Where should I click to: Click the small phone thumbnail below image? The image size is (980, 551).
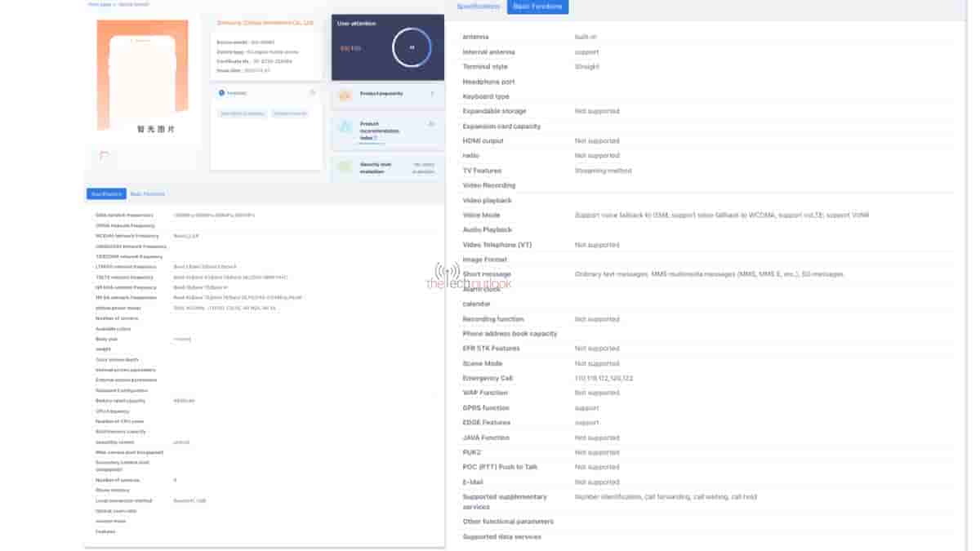(104, 155)
